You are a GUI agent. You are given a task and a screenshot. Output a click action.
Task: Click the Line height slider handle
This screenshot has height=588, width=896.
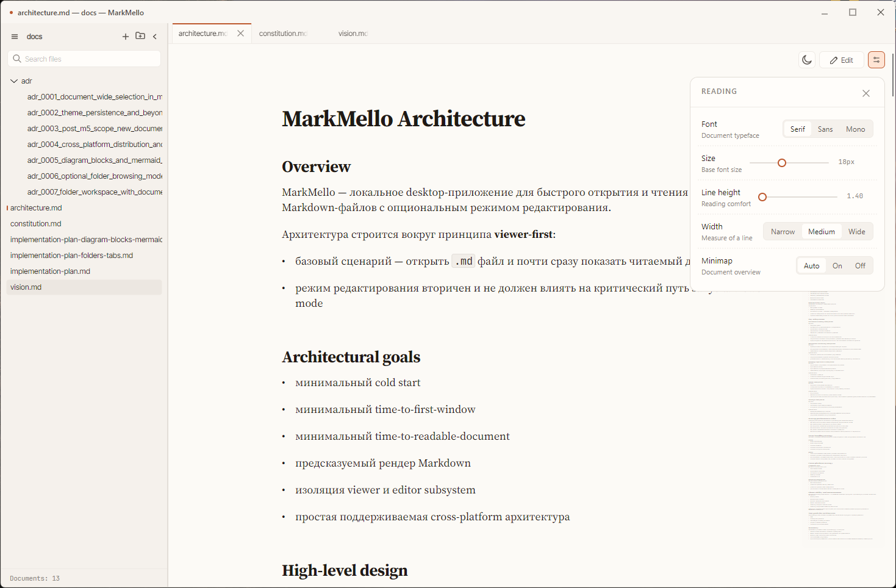tap(762, 197)
